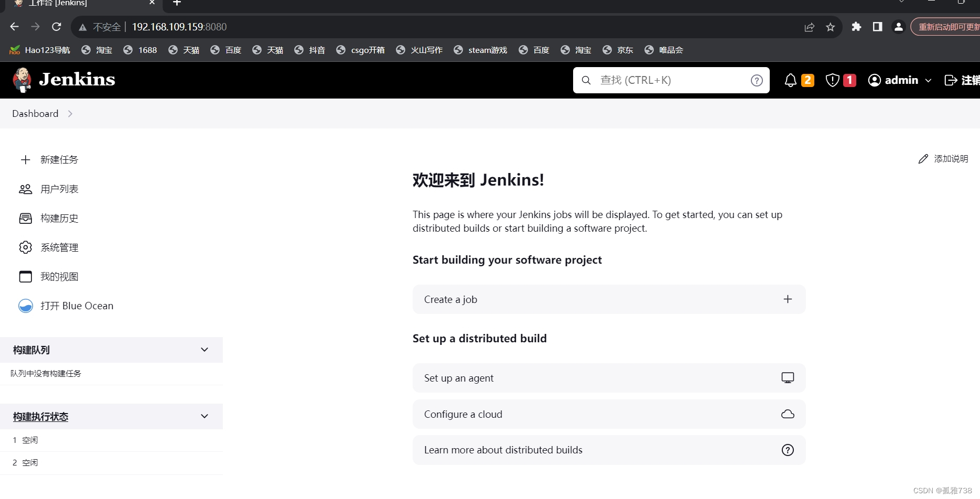Select the 我的视图 icon
The image size is (980, 499).
(x=25, y=276)
